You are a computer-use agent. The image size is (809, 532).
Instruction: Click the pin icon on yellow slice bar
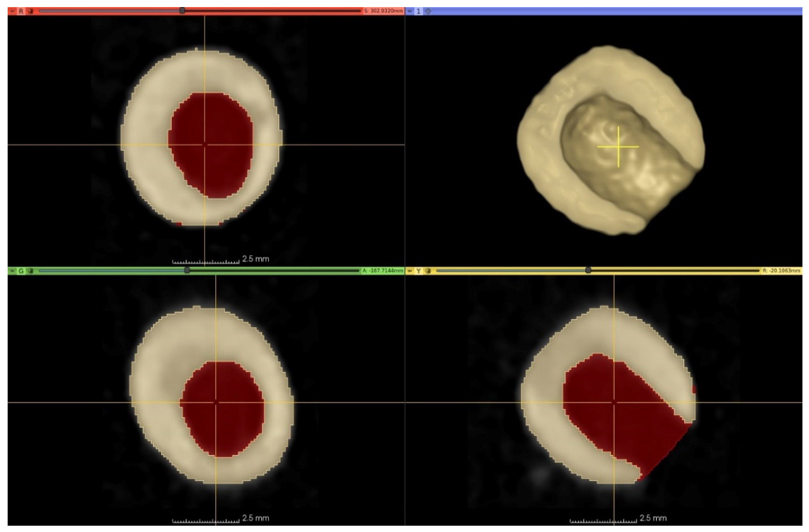click(410, 271)
